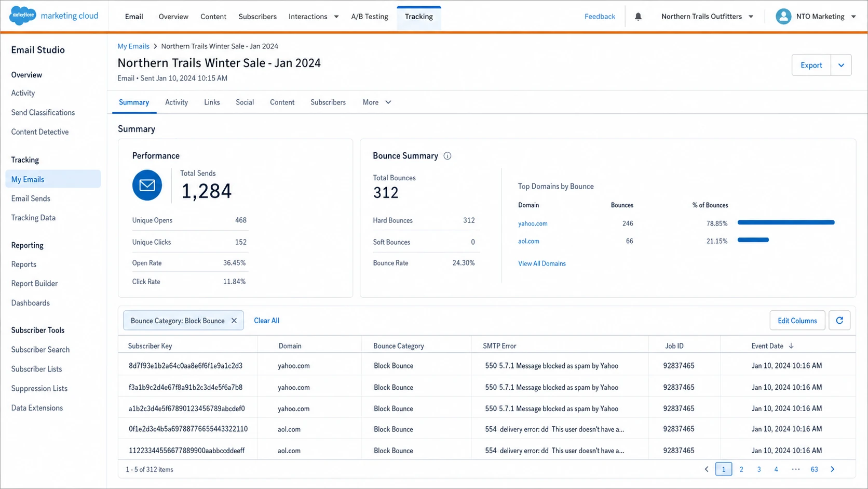Refresh the bounce table
This screenshot has height=489, width=868.
[839, 321]
